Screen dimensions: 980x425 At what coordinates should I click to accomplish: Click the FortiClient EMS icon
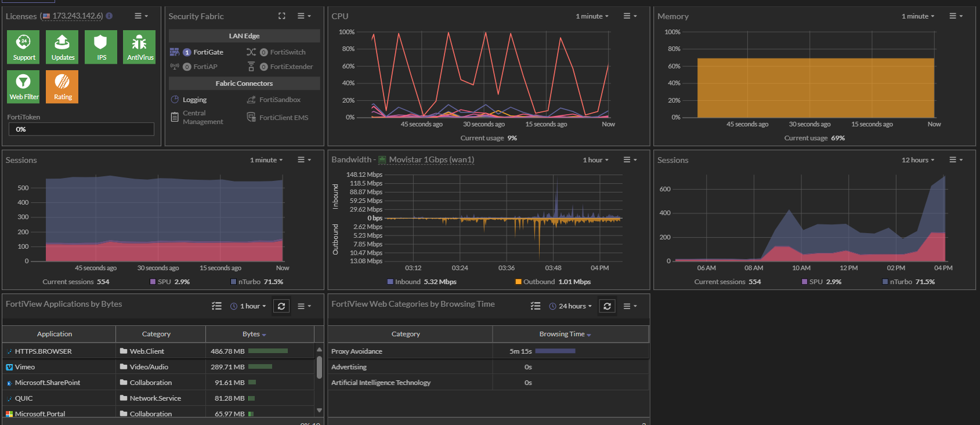click(x=251, y=117)
